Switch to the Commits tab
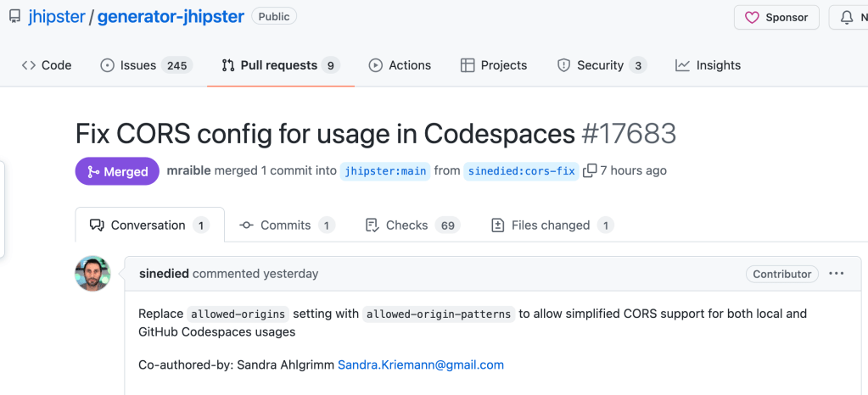 [x=287, y=225]
